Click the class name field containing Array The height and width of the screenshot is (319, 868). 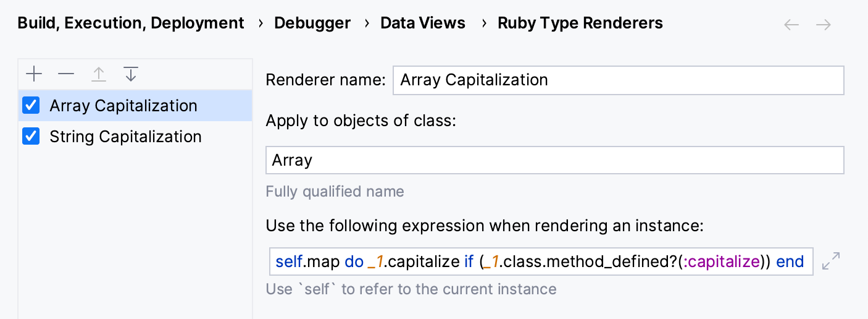[x=554, y=161]
